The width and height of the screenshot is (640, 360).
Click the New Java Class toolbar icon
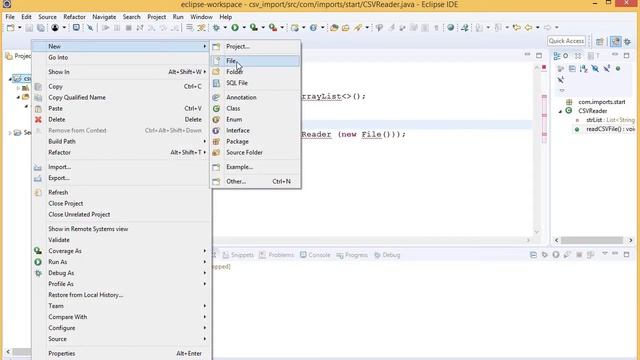click(313, 28)
